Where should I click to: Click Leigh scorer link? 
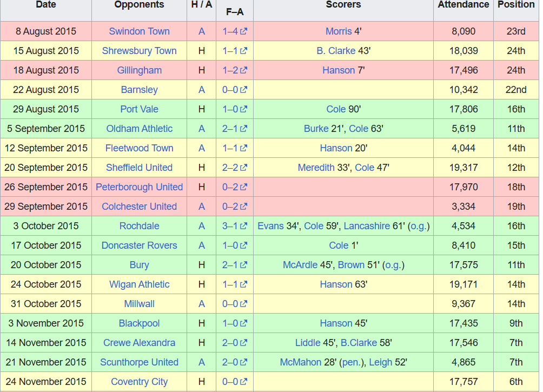pos(381,362)
